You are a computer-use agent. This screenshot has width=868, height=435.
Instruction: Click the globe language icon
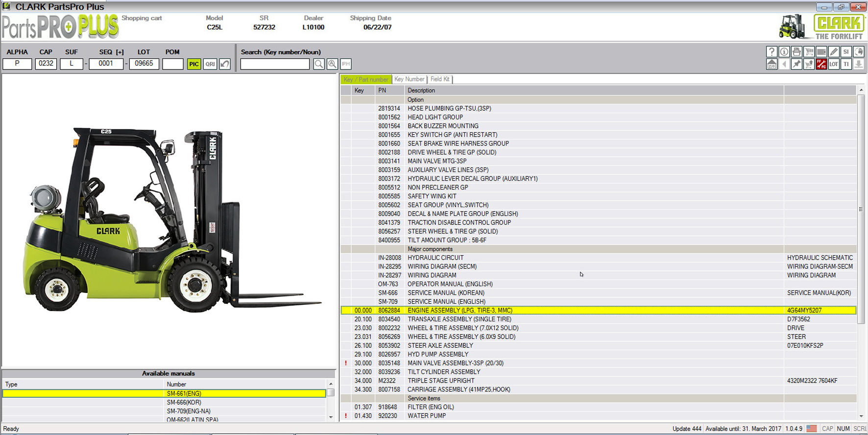pyautogui.click(x=859, y=51)
